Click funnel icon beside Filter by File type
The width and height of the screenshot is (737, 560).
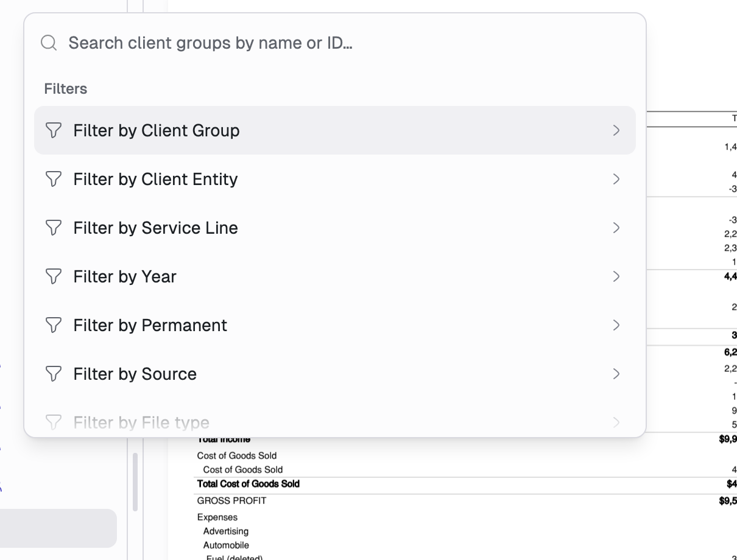pyautogui.click(x=54, y=422)
